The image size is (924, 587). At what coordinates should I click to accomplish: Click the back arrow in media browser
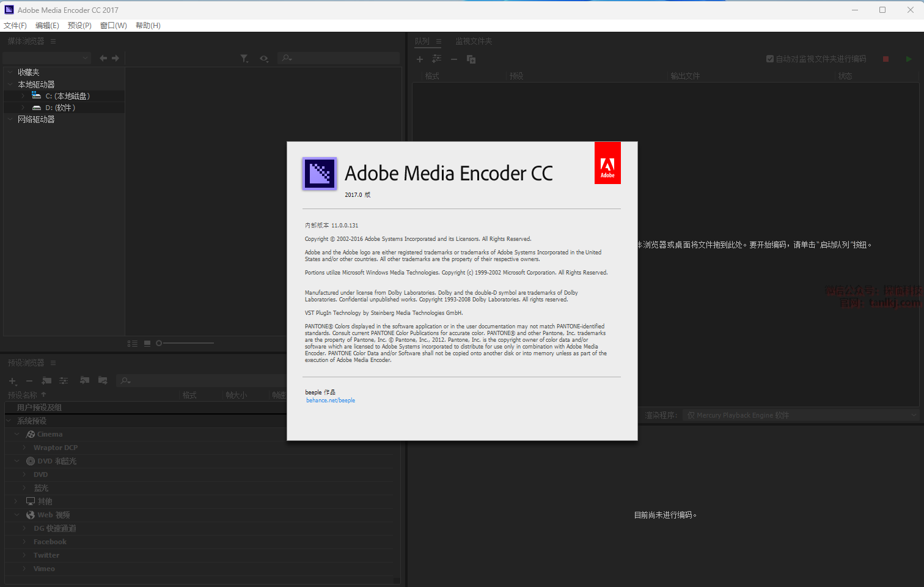(103, 58)
